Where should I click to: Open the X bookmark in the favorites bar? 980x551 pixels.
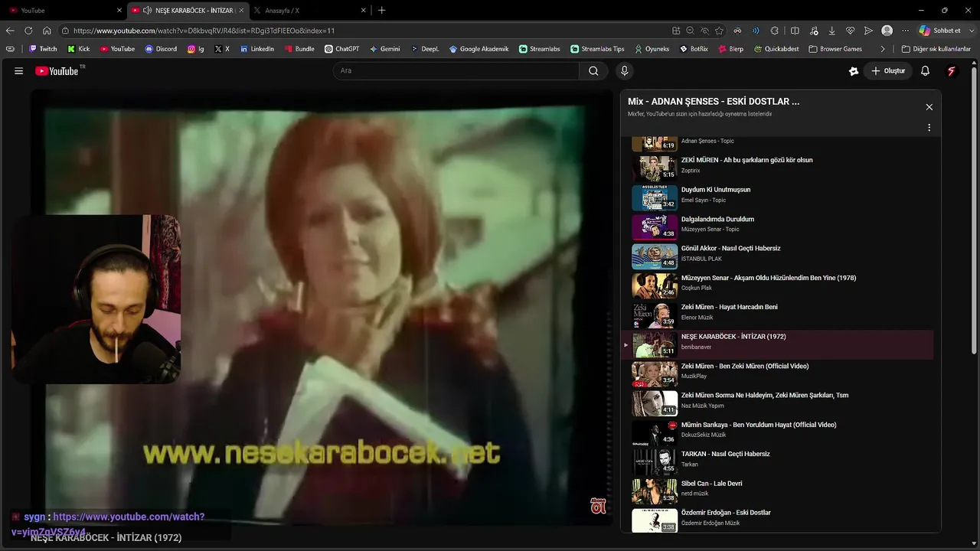222,49
